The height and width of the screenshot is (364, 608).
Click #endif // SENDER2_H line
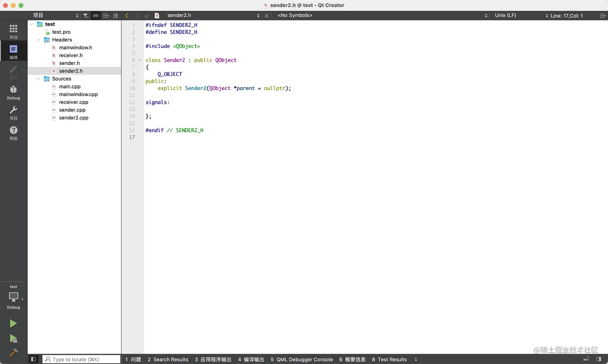175,130
